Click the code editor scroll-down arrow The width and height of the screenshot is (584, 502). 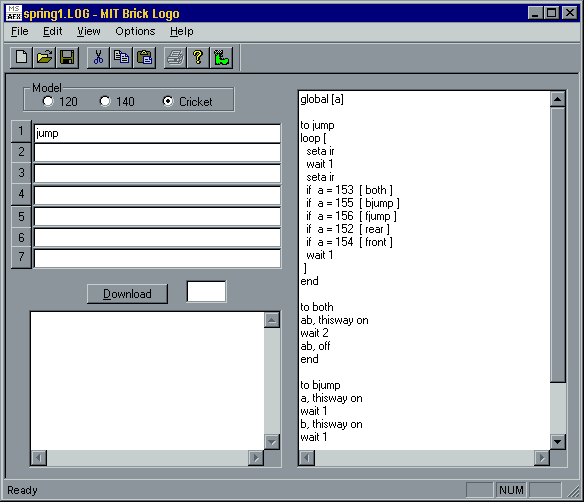coord(558,442)
